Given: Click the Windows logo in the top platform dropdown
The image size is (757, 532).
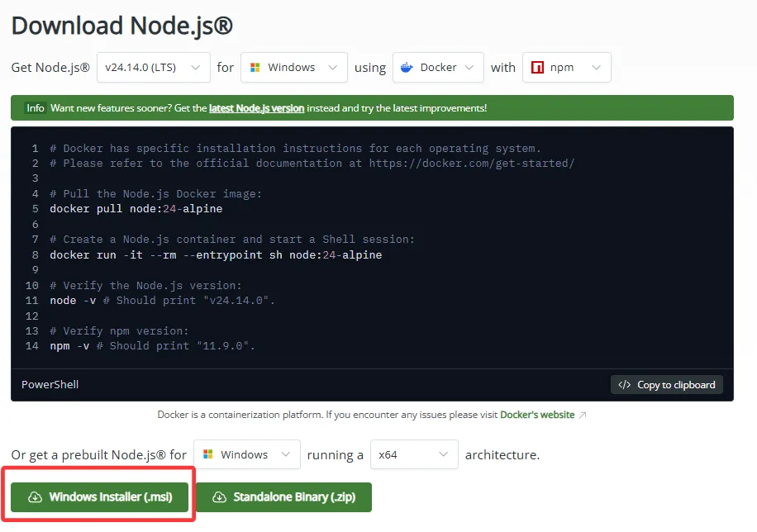Looking at the screenshot, I should (x=255, y=68).
